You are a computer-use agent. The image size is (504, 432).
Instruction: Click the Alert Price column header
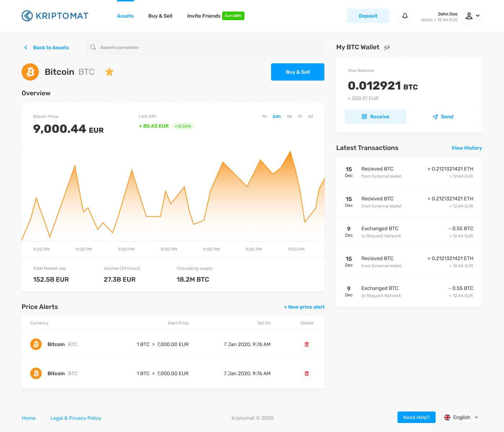coord(178,323)
